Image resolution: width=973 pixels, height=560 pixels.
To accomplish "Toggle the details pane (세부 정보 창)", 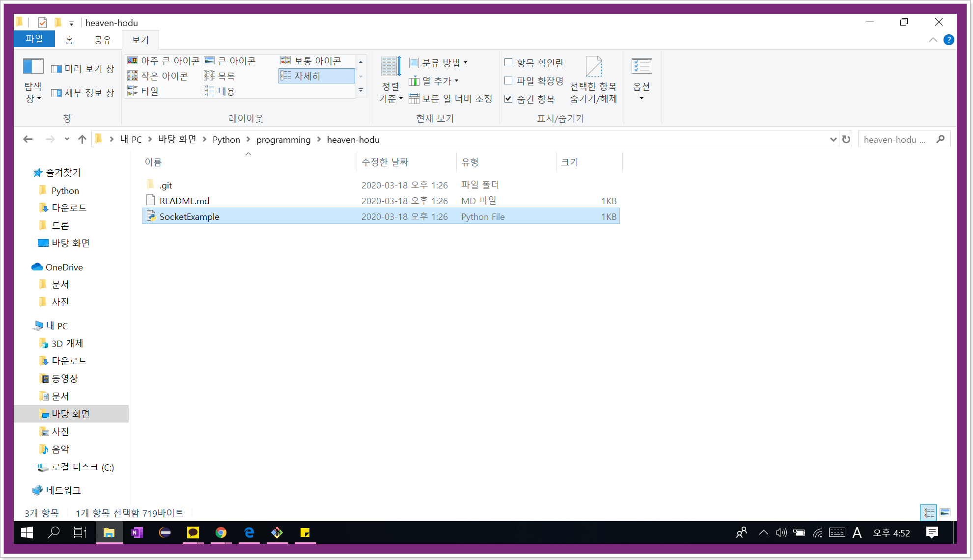I will point(83,93).
